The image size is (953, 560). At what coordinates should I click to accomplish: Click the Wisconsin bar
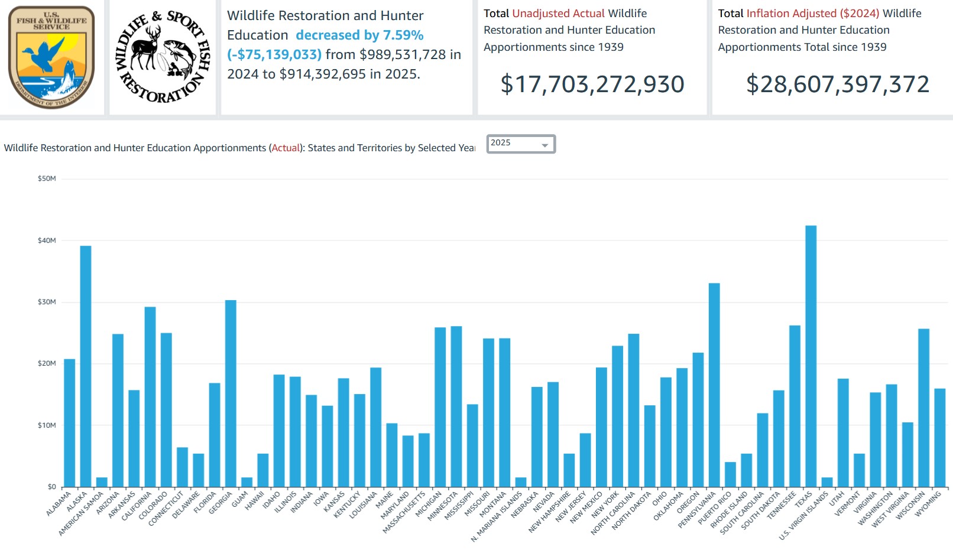coord(923,408)
